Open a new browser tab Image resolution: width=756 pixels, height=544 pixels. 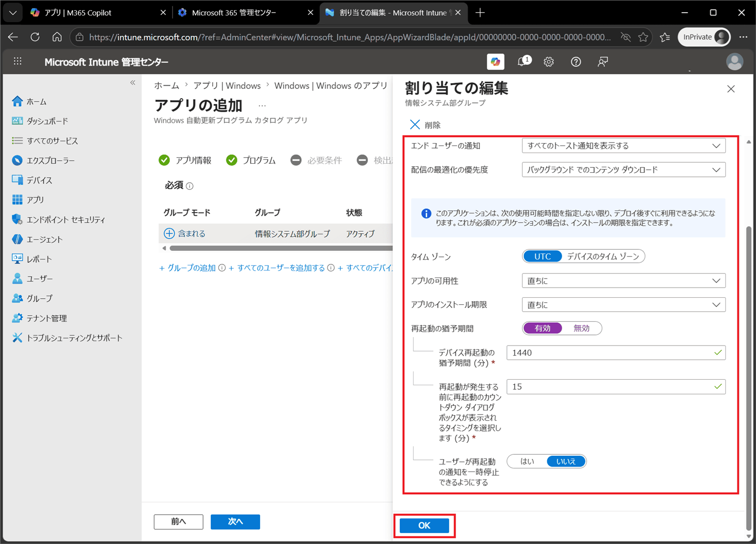click(480, 13)
